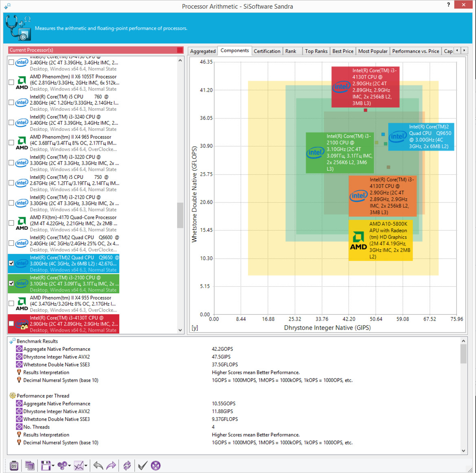Click Benchmark Results section icon
This screenshot has height=473, width=476.
point(13,341)
